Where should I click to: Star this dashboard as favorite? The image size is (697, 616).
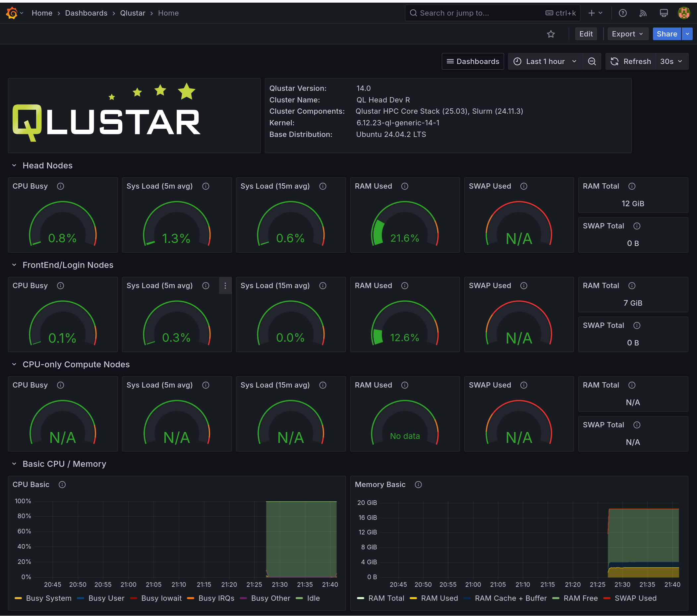click(551, 34)
